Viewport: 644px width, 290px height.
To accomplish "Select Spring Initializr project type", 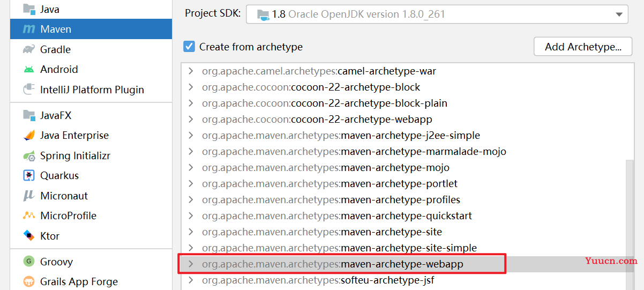I will [x=91, y=156].
